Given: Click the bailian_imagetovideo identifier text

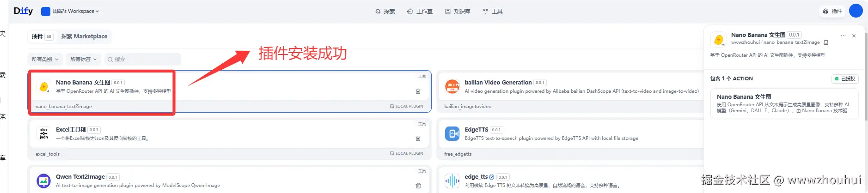Looking at the screenshot, I should click(468, 107).
